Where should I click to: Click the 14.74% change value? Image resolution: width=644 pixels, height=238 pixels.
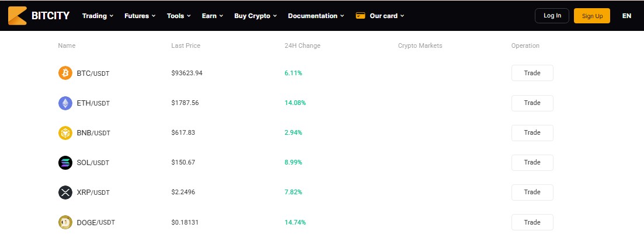pyautogui.click(x=295, y=222)
